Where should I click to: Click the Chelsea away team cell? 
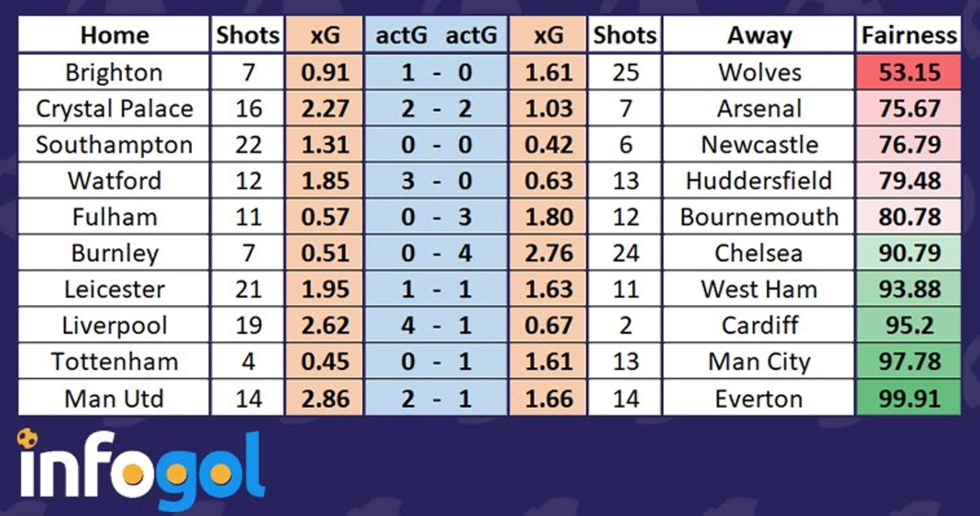click(x=759, y=253)
